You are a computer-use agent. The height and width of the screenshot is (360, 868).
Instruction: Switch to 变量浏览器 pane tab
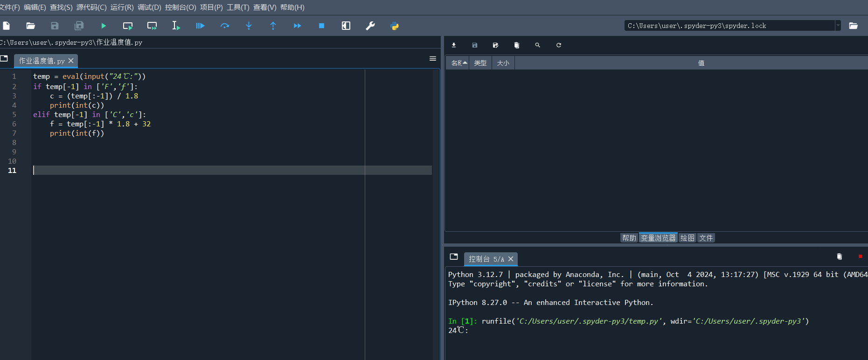pyautogui.click(x=658, y=238)
